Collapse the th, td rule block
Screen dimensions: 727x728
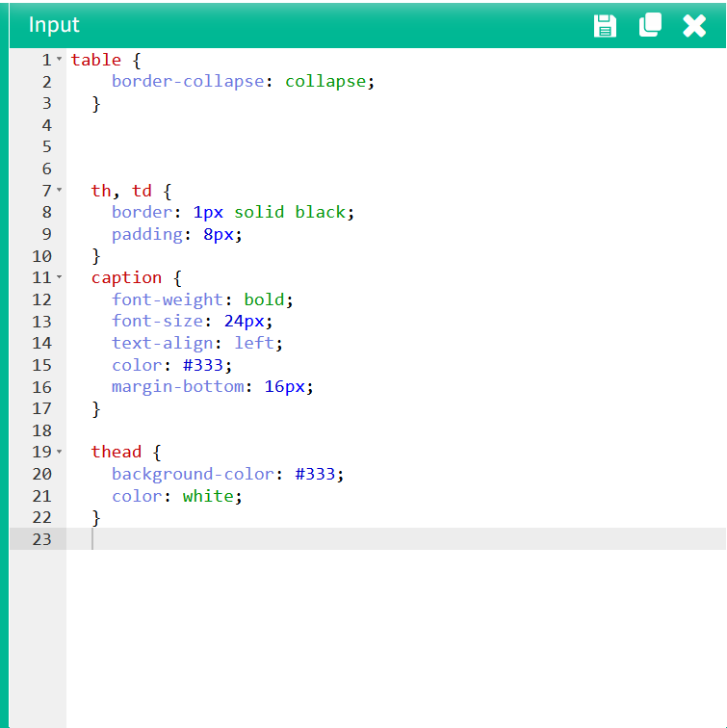[59, 191]
